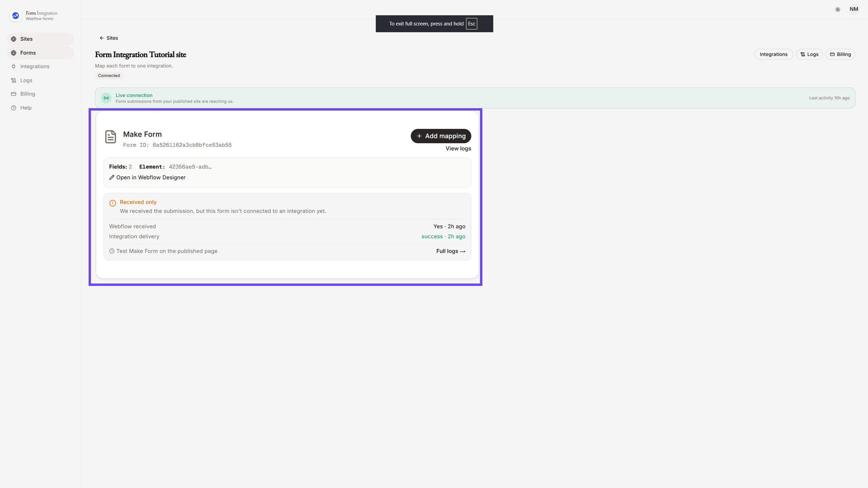Click the Full logs arrow link
The image size is (868, 488).
click(x=451, y=251)
